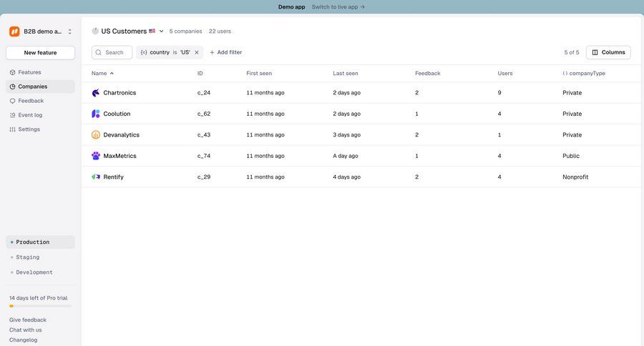
Task: Click ID c_43
Action: 204,135
